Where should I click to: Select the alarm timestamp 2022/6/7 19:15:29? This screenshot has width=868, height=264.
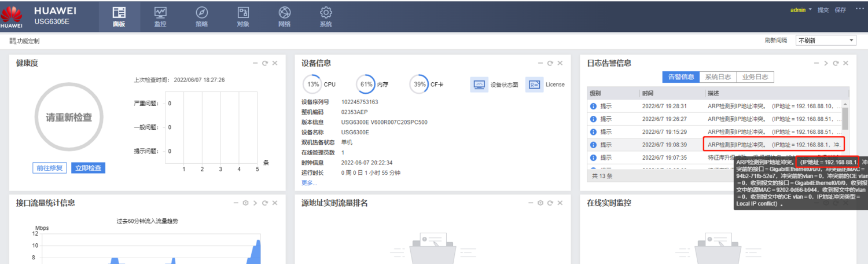[x=664, y=132]
